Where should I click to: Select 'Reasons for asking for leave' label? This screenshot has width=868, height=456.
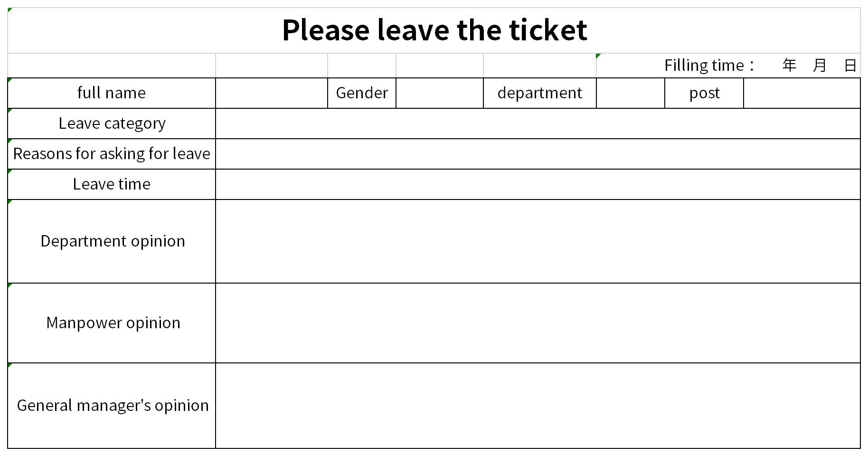pos(112,154)
